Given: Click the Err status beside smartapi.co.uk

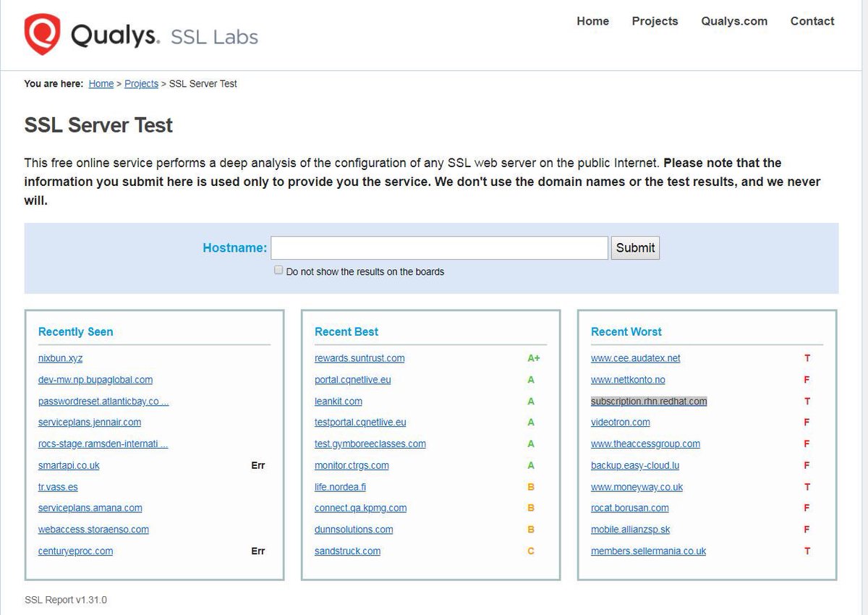Looking at the screenshot, I should (x=258, y=465).
